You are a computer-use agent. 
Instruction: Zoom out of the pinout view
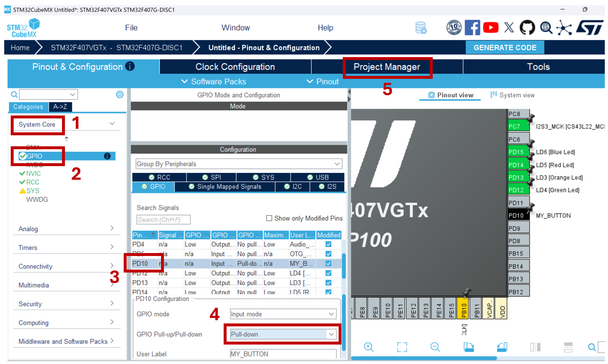coord(435,347)
